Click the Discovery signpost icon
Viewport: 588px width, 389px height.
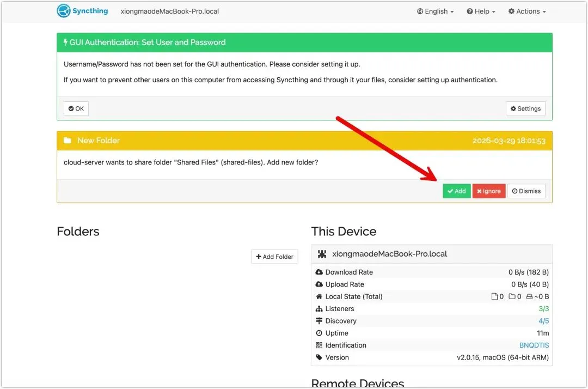[319, 321]
